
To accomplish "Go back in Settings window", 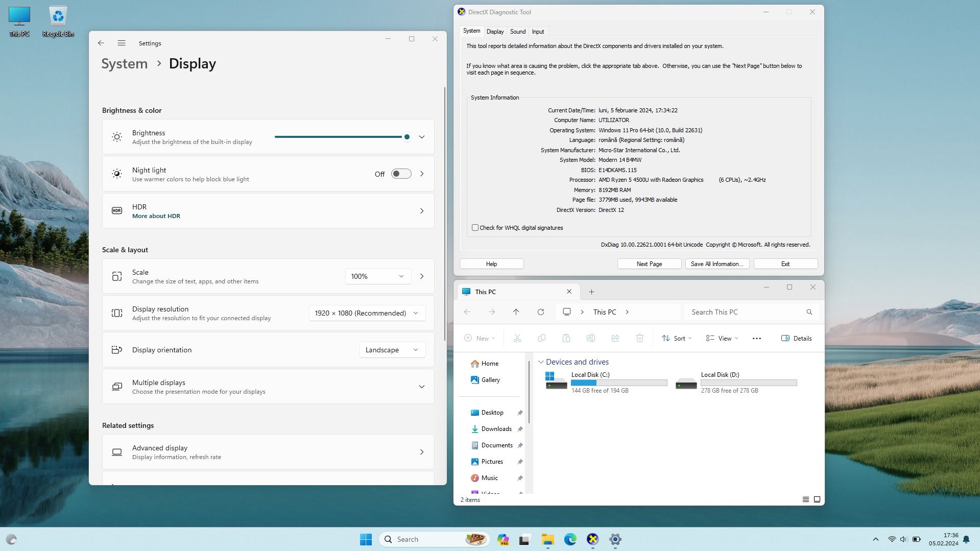I will pyautogui.click(x=101, y=43).
